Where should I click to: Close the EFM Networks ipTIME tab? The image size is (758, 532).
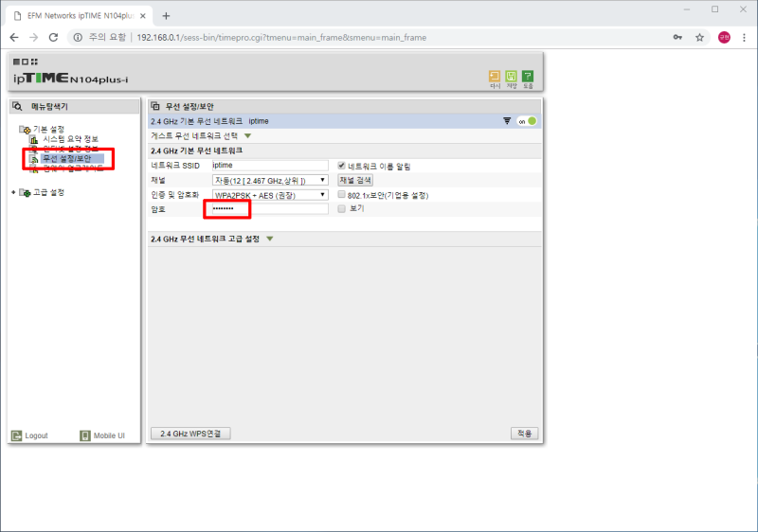[143, 16]
